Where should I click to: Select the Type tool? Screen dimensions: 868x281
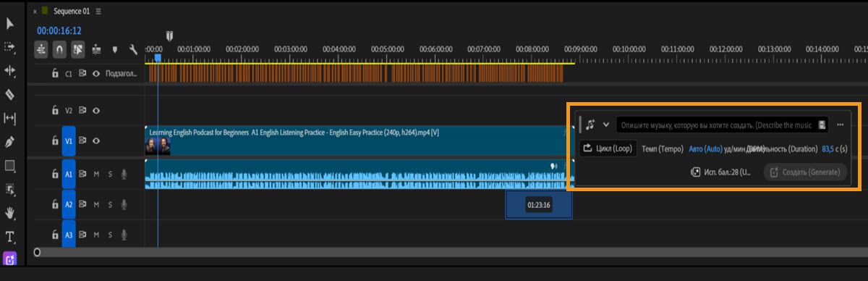10,236
